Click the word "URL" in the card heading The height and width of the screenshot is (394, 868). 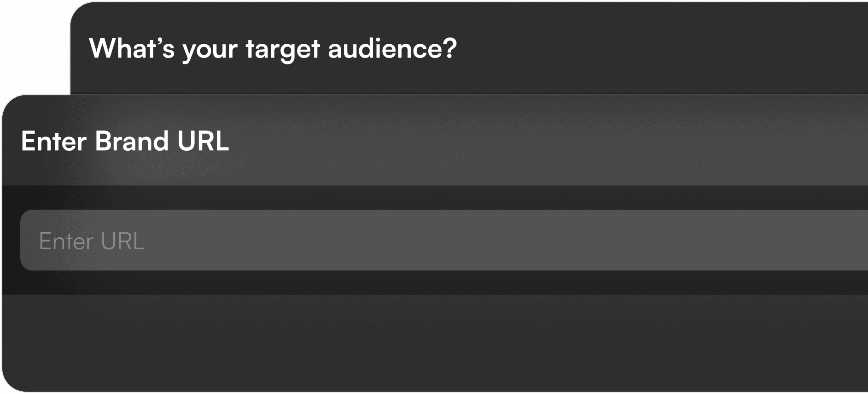203,141
